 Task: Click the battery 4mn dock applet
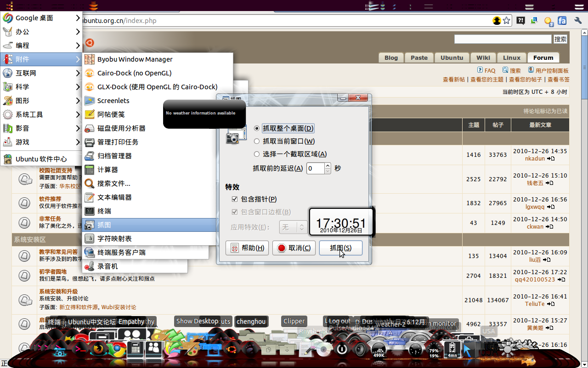(x=452, y=350)
